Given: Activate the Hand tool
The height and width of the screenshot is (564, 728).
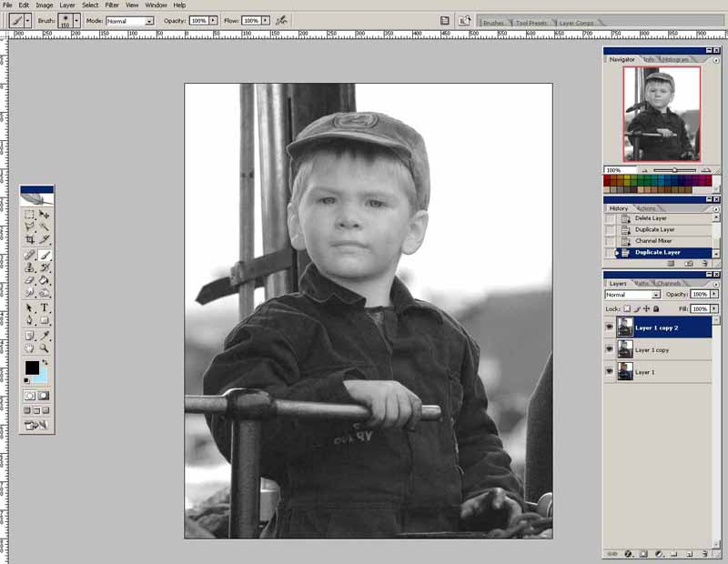Looking at the screenshot, I should [30, 347].
